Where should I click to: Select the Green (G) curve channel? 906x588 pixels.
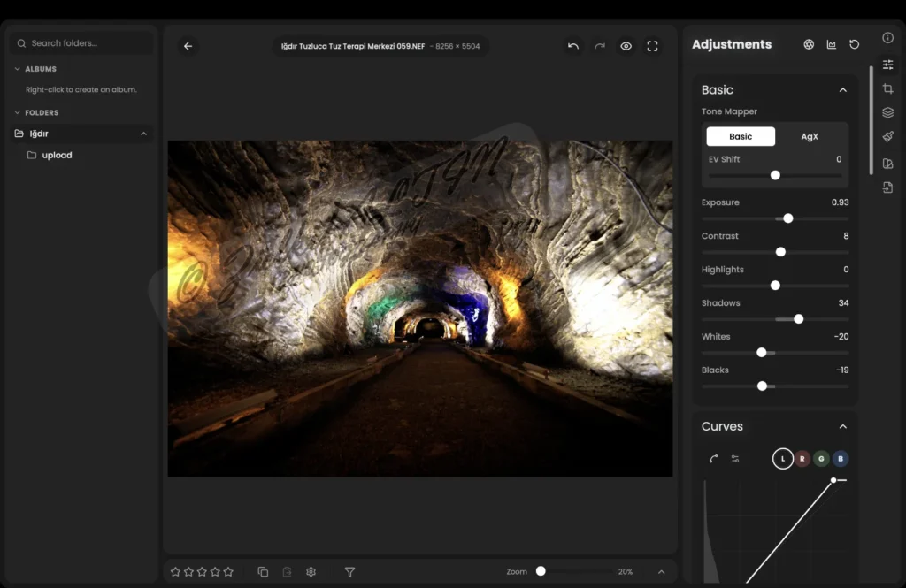click(x=821, y=459)
